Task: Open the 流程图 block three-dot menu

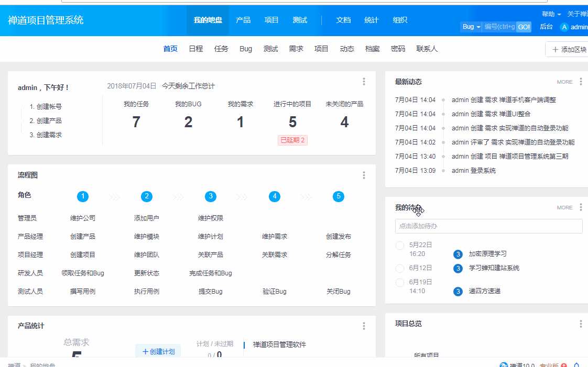Action: [364, 175]
